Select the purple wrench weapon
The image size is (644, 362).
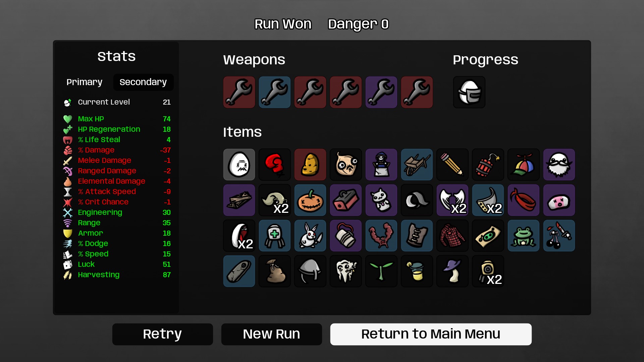point(381,92)
